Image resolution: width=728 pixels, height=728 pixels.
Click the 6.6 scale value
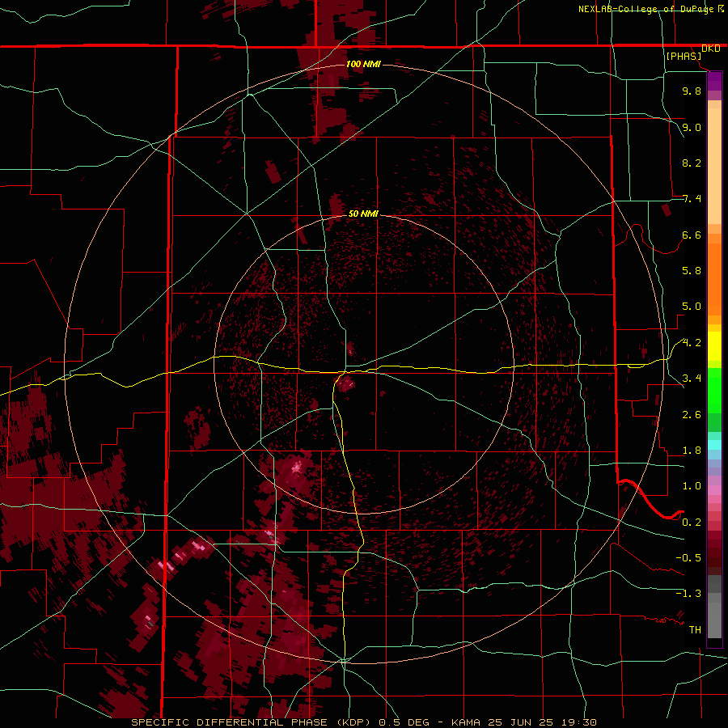pyautogui.click(x=692, y=235)
